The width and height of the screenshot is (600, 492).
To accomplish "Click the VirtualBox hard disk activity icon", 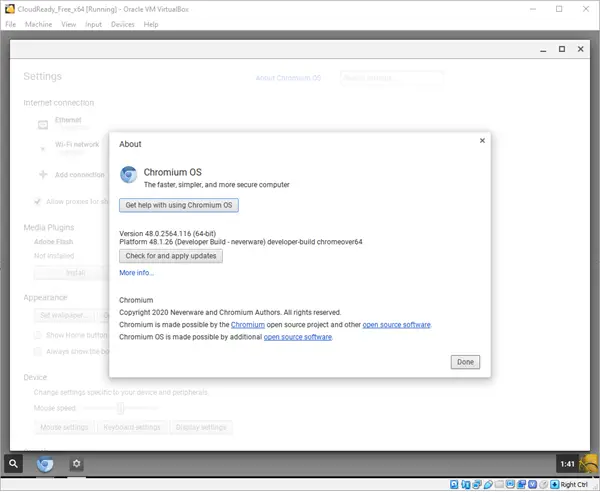I will click(x=454, y=484).
